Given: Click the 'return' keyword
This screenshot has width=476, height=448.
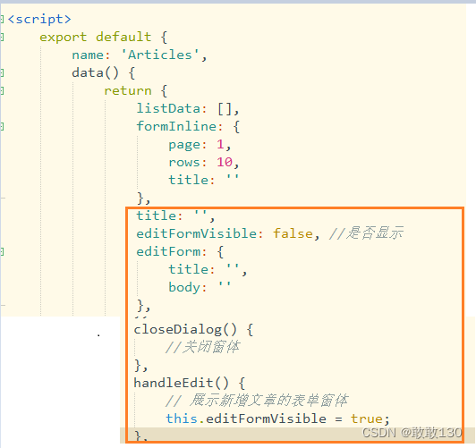Looking at the screenshot, I should [128, 91].
